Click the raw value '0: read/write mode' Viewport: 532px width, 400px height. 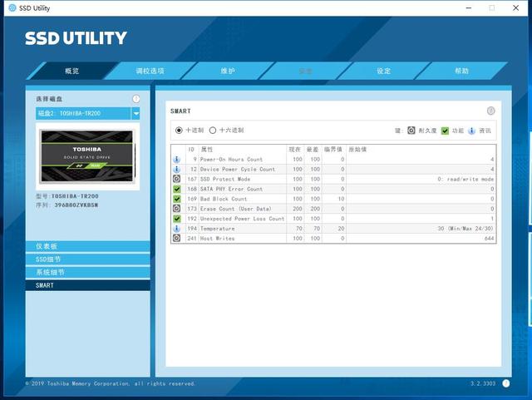coord(465,179)
